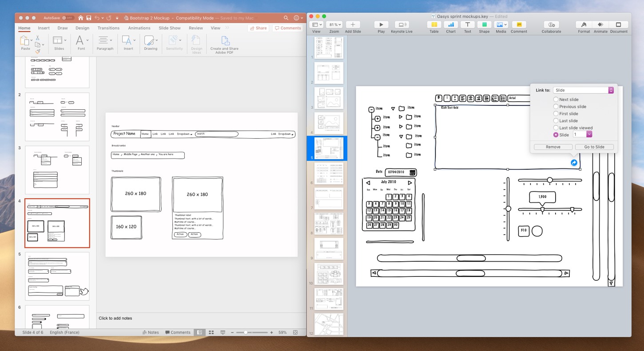Switch to slide sorter view in status bar
The height and width of the screenshot is (351, 644).
(x=211, y=332)
